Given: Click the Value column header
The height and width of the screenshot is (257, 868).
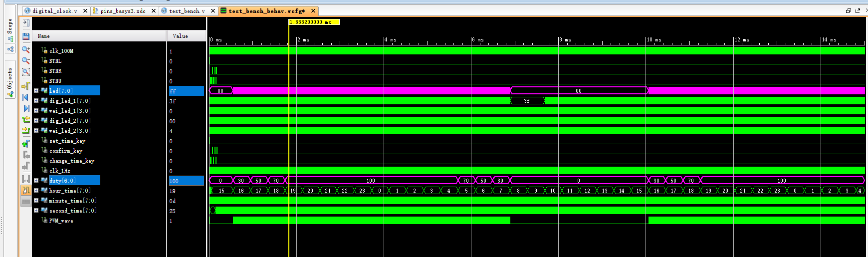Looking at the screenshot, I should pyautogui.click(x=186, y=36).
